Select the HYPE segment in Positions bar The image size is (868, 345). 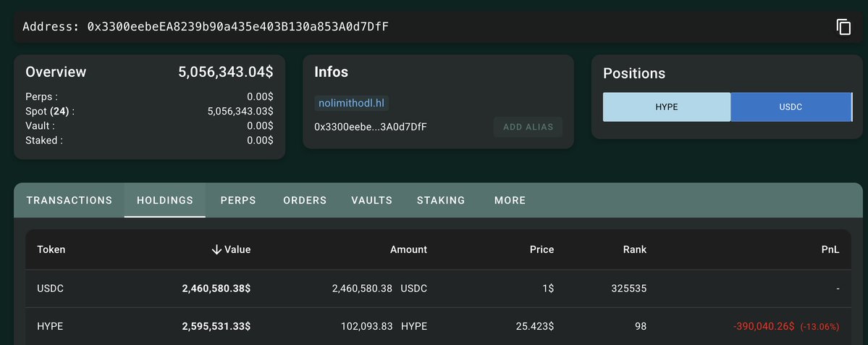(x=666, y=107)
